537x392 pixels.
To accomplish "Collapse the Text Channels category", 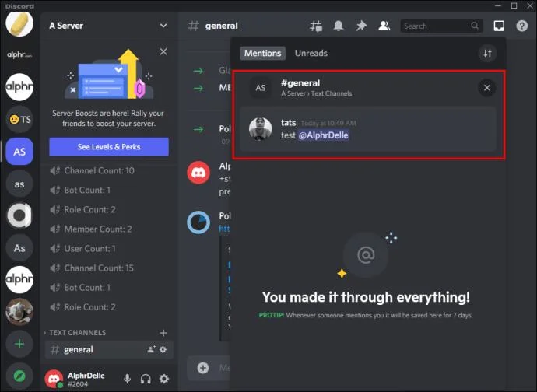I will [x=78, y=333].
